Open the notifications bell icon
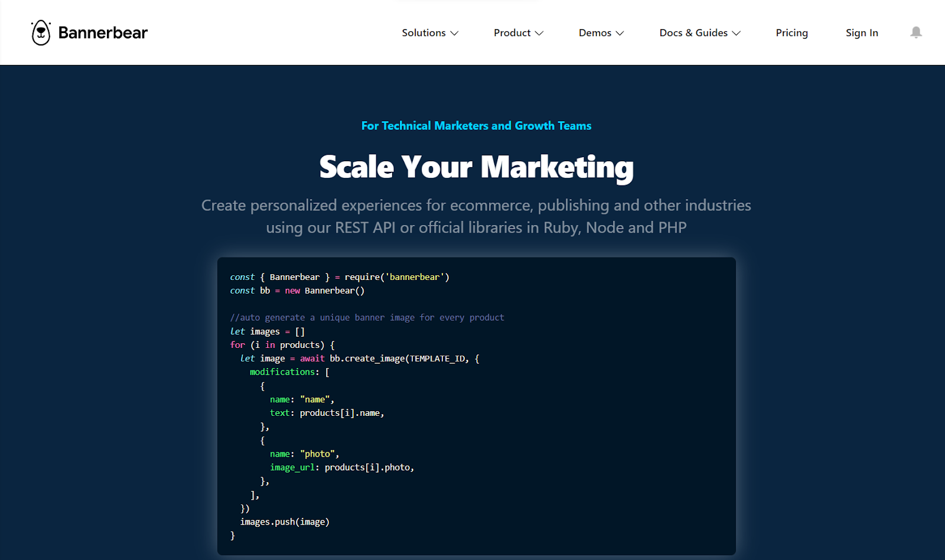 point(916,32)
